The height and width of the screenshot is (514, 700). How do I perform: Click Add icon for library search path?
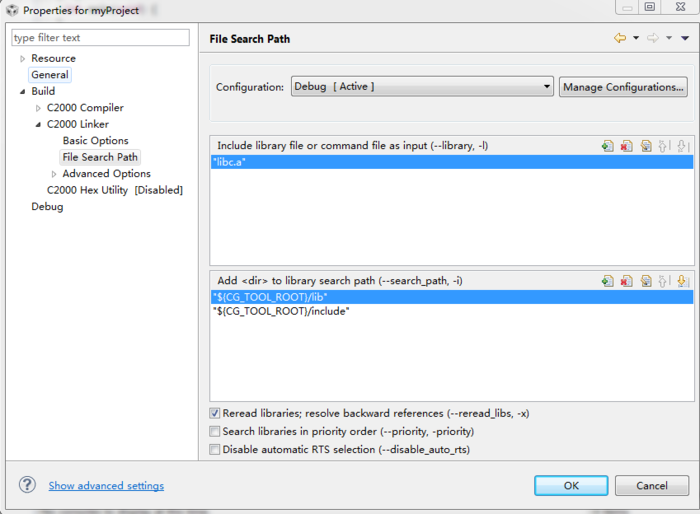coord(607,282)
